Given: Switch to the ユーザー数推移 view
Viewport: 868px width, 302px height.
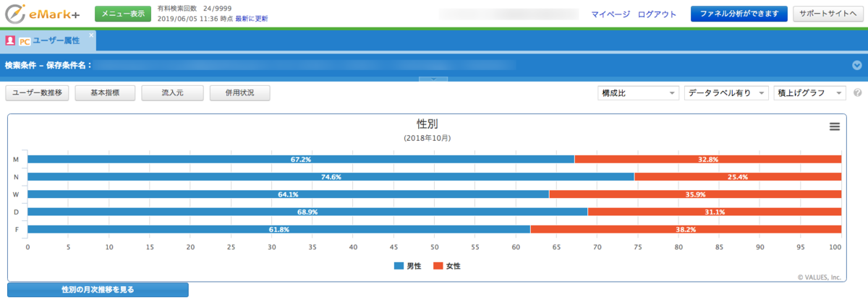Looking at the screenshot, I should pos(38,93).
